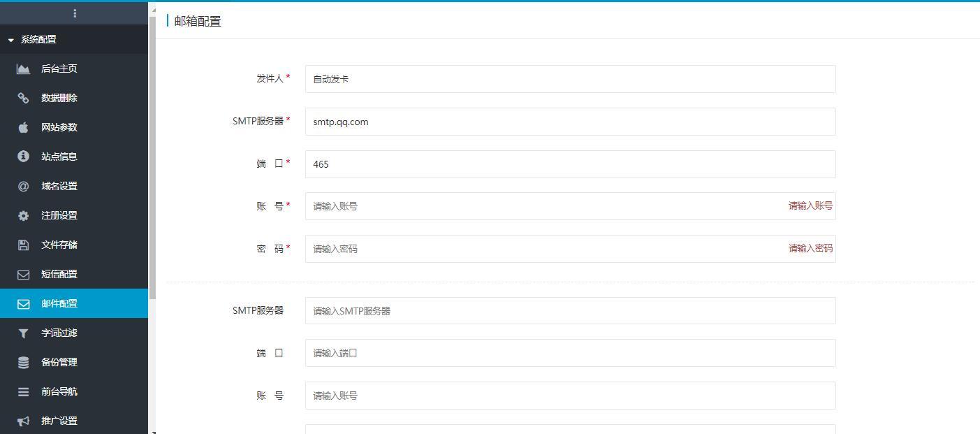Click the apple icon beside 网站参数
The height and width of the screenshot is (434, 980).
pos(23,127)
